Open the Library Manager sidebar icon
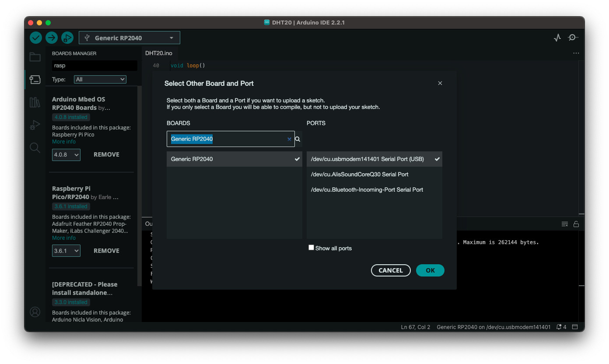This screenshot has width=609, height=364. pyautogui.click(x=35, y=102)
